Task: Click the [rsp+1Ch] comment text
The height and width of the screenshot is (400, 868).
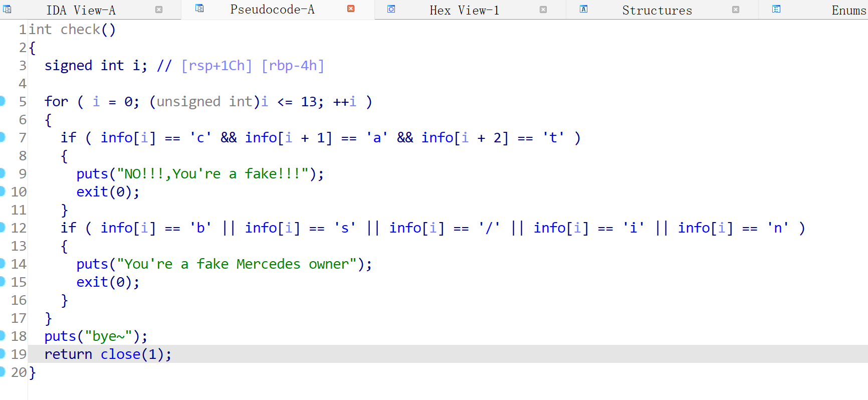Action: pos(216,66)
